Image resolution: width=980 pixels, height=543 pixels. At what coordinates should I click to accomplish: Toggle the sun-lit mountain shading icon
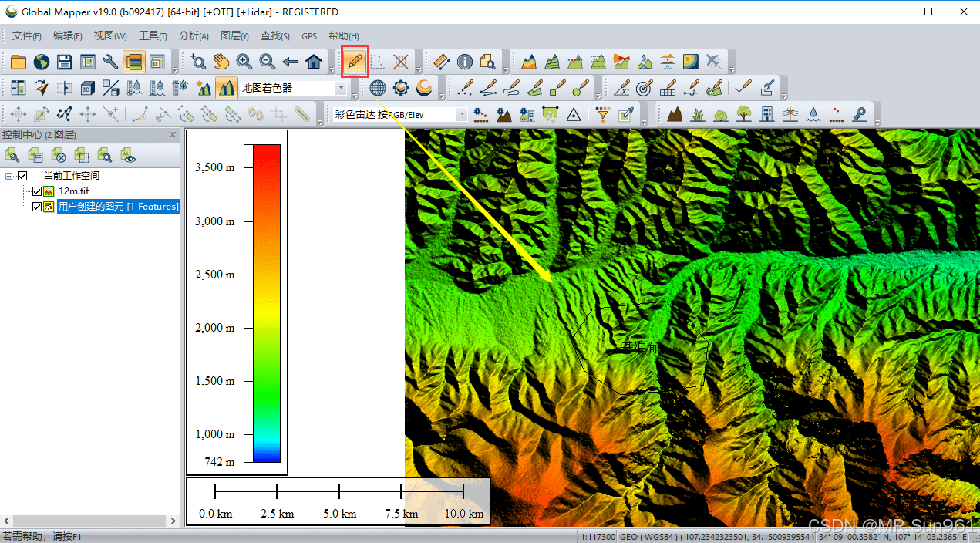[x=204, y=88]
